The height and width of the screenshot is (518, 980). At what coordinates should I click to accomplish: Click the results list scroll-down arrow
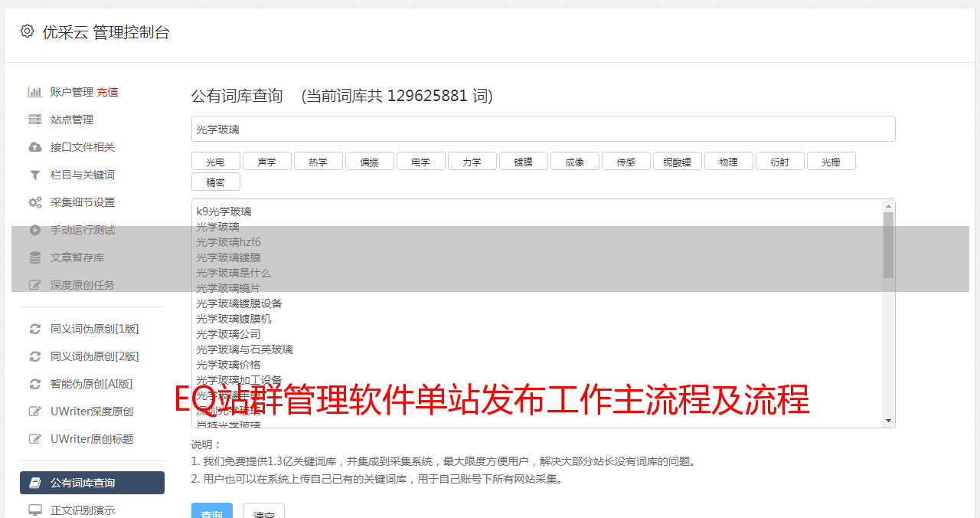click(888, 421)
